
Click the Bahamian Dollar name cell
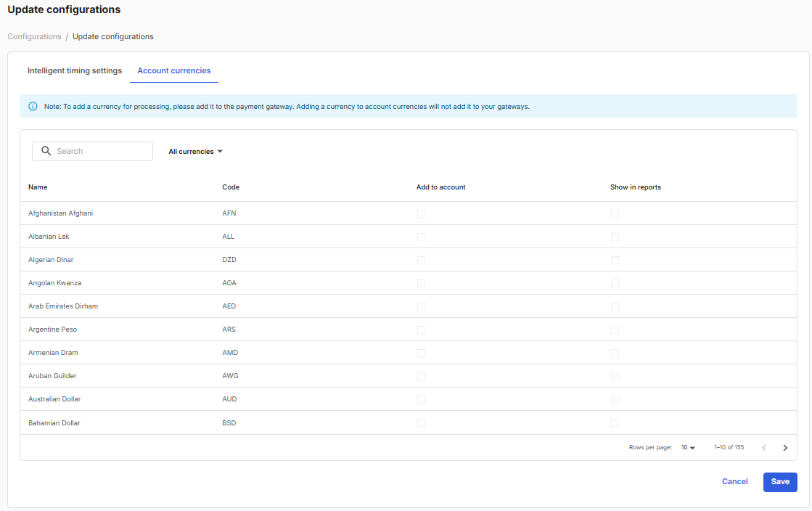click(x=54, y=423)
